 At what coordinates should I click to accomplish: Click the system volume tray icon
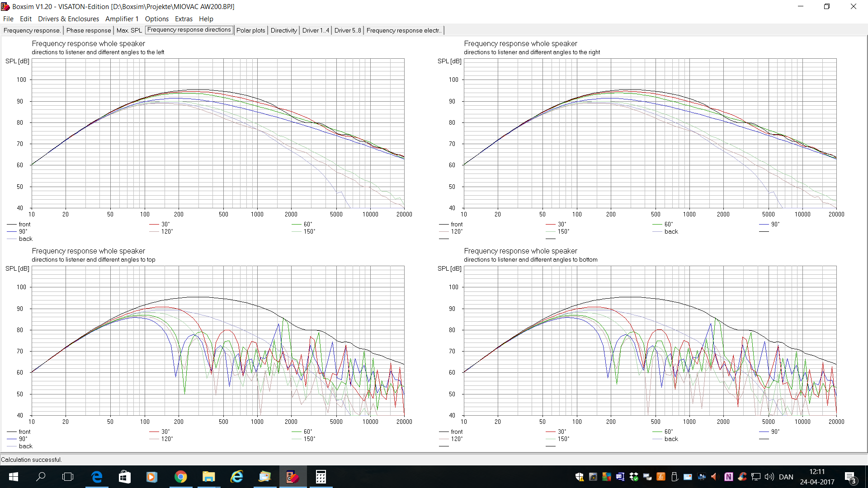(x=769, y=477)
